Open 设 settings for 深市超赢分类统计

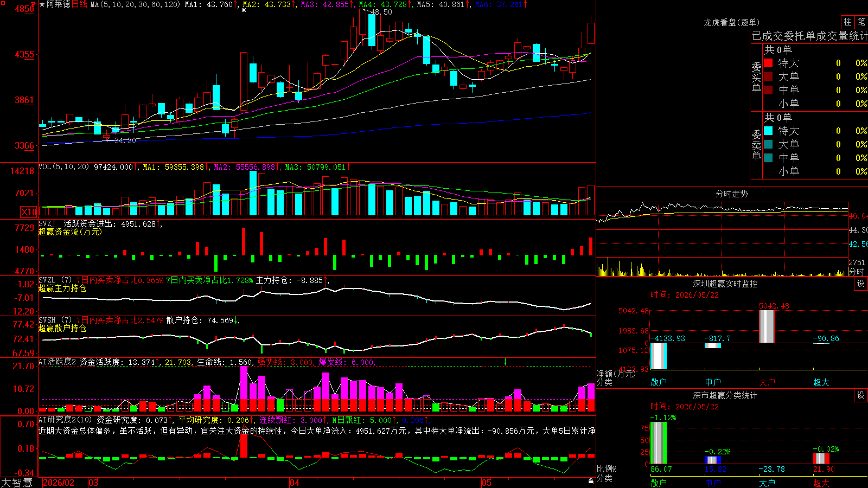[x=861, y=395]
